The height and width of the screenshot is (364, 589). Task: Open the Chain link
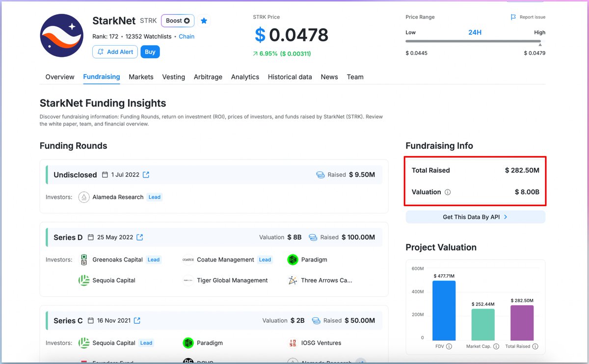pyautogui.click(x=187, y=36)
